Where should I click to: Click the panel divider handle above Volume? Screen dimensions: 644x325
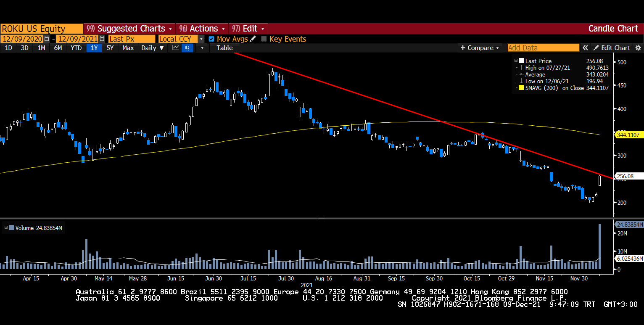pyautogui.click(x=322, y=218)
